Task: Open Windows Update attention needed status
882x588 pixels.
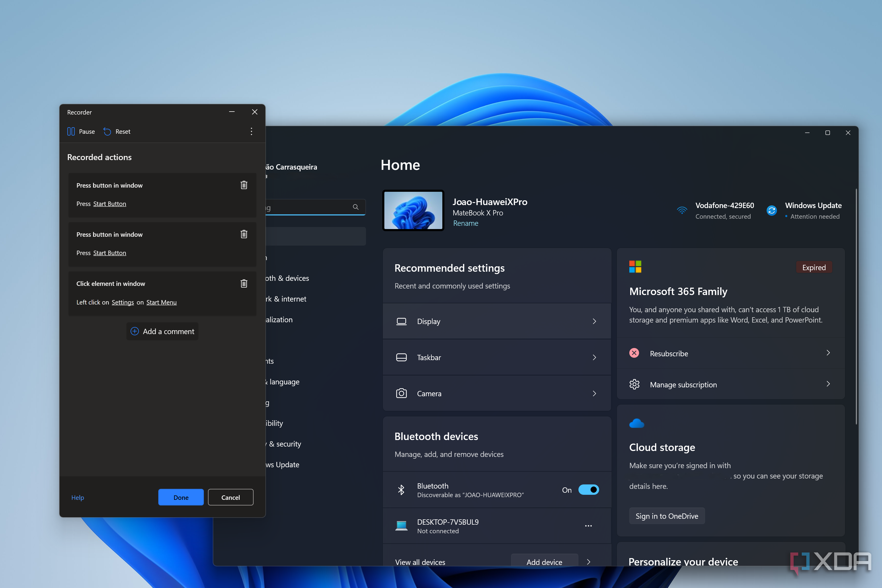Action: 804,210
